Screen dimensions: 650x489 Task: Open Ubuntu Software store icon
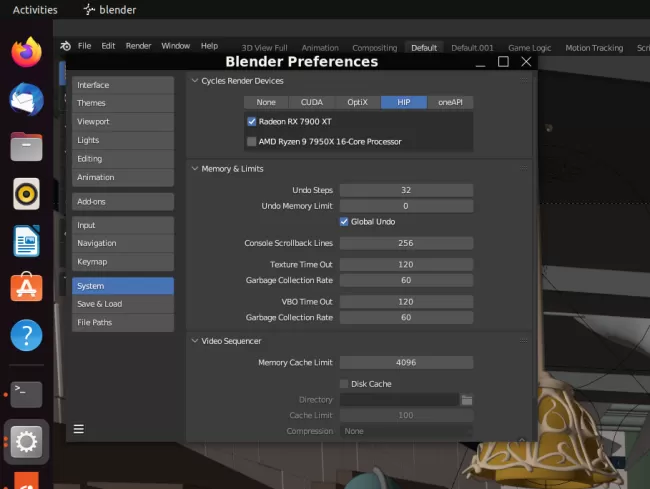click(x=26, y=288)
